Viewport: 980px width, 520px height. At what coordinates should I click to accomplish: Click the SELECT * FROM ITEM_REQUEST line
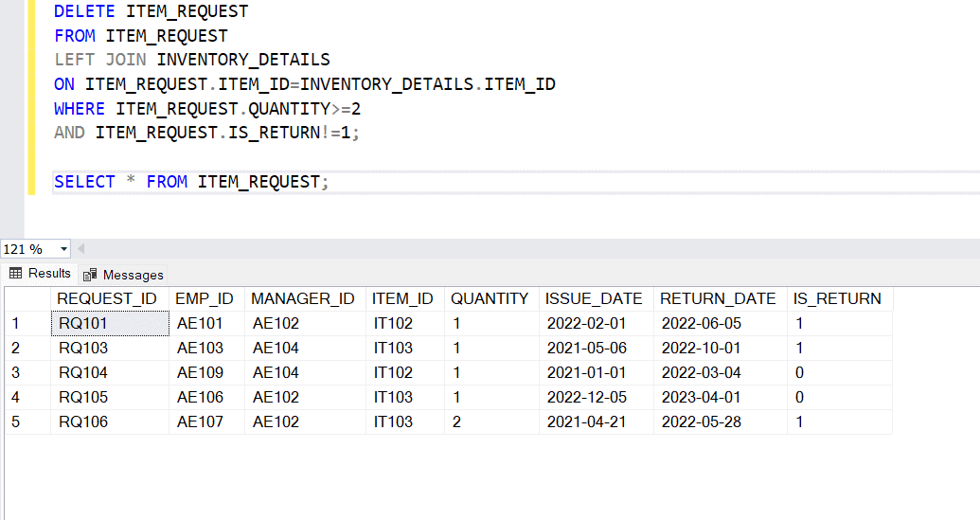click(191, 182)
